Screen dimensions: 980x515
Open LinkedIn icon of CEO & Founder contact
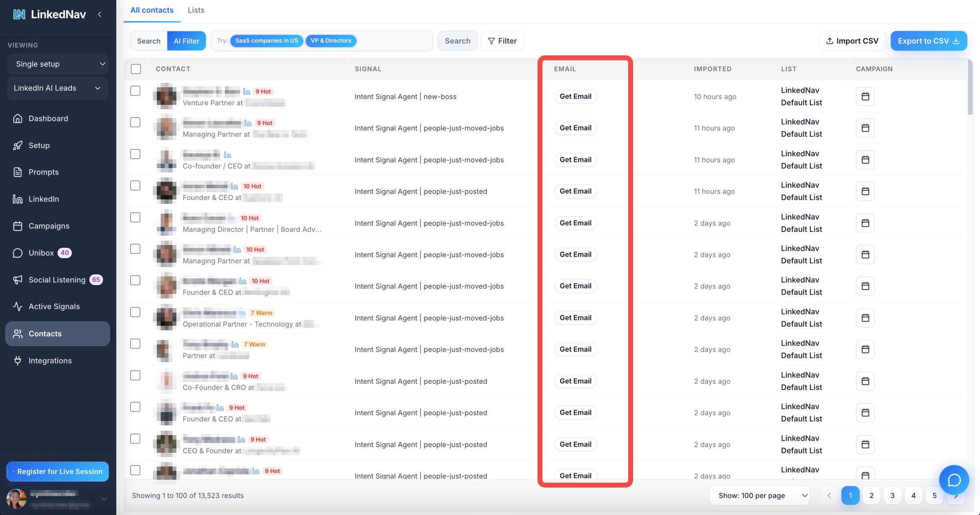[x=241, y=440]
